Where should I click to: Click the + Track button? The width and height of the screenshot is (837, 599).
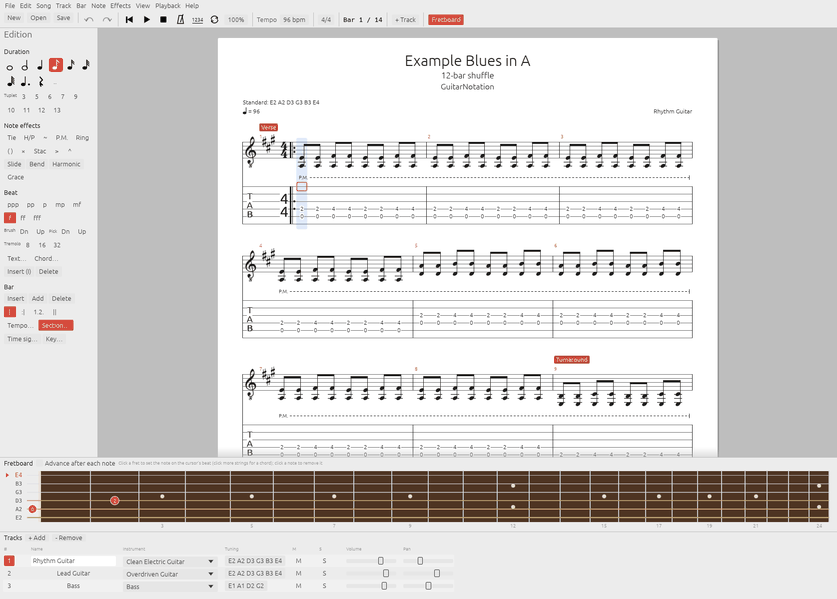point(405,20)
